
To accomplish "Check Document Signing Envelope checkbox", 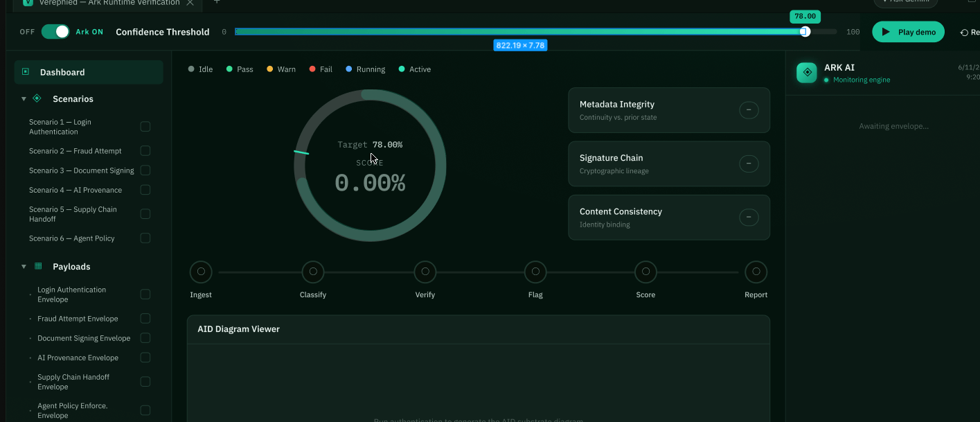I will (145, 338).
